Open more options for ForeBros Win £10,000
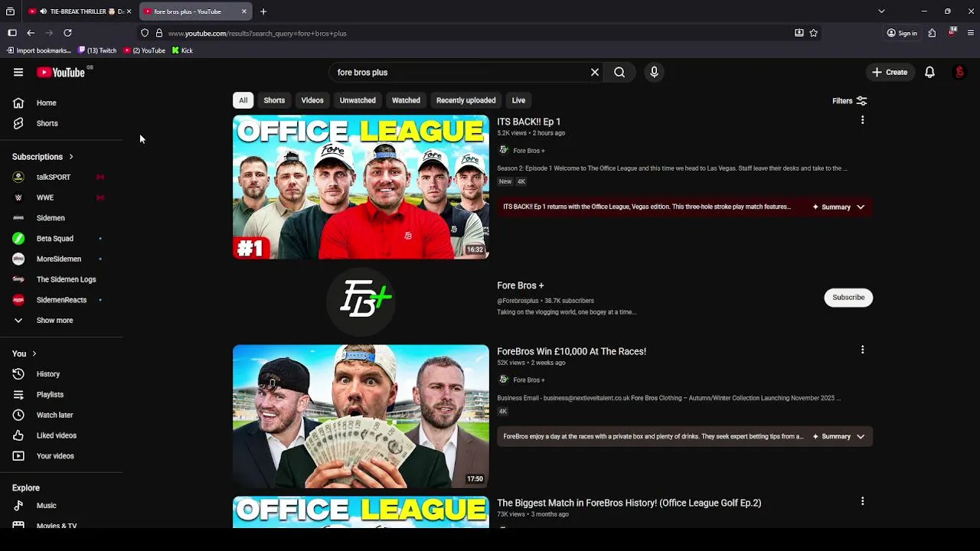This screenshot has width=980, height=551. click(x=862, y=350)
